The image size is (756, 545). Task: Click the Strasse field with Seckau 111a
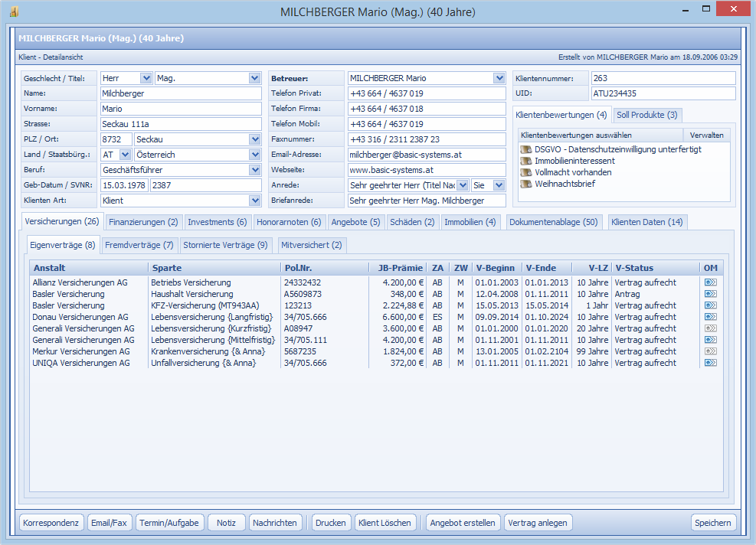point(181,124)
